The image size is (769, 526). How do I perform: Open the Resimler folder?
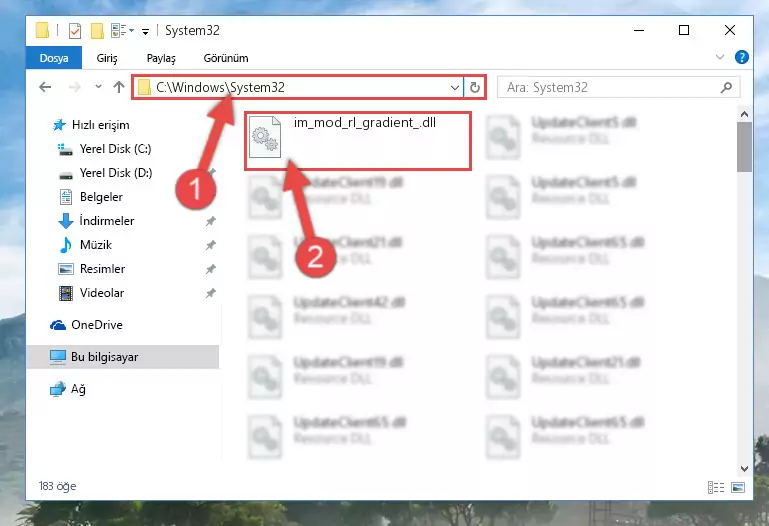tap(102, 269)
